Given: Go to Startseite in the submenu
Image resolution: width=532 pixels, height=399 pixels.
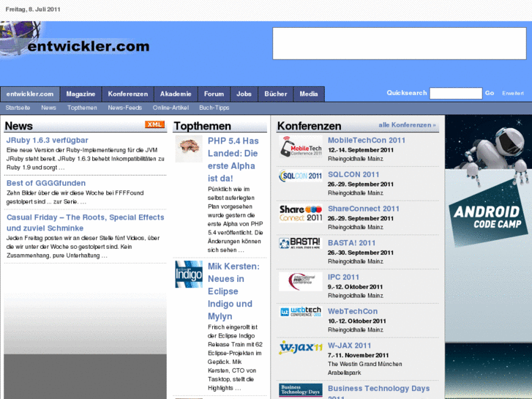Looking at the screenshot, I should (x=18, y=108).
